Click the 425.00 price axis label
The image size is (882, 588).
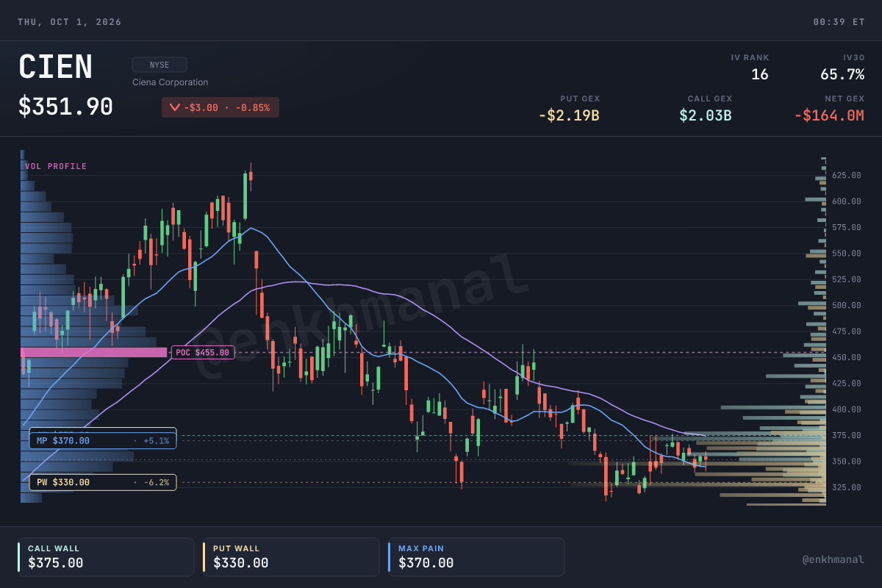846,384
